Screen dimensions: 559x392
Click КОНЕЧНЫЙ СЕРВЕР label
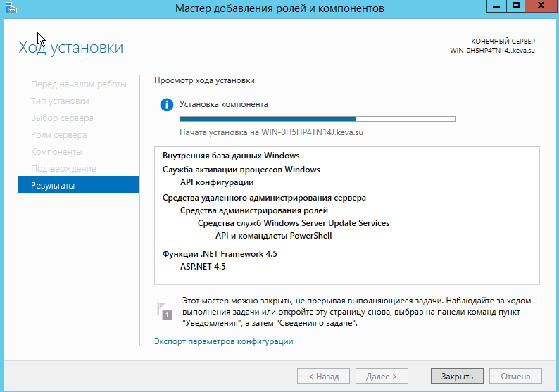coord(503,41)
